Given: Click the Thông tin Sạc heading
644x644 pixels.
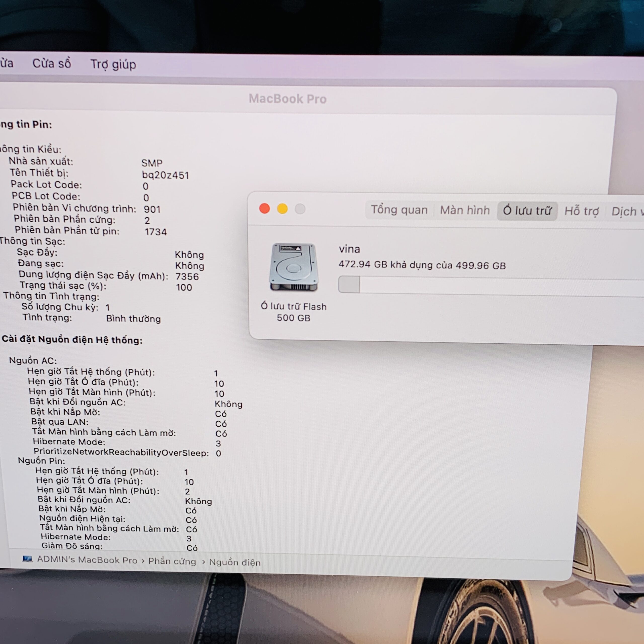Looking at the screenshot, I should pos(32,241).
